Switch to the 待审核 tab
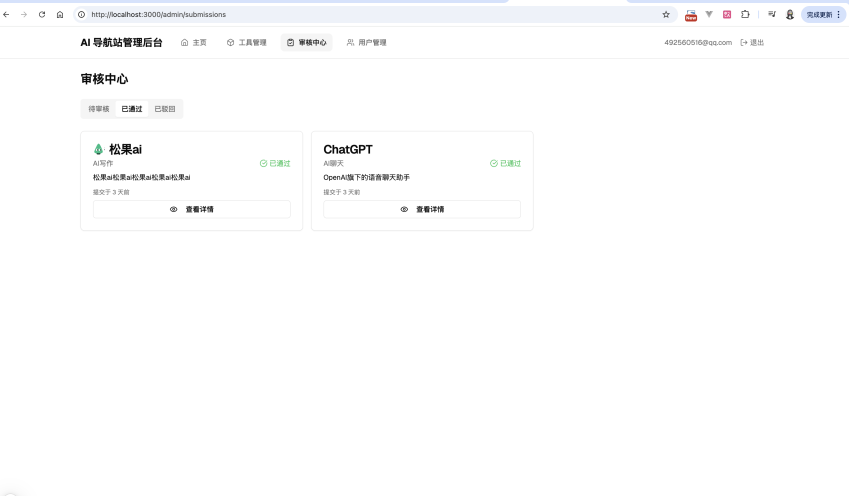 point(99,109)
